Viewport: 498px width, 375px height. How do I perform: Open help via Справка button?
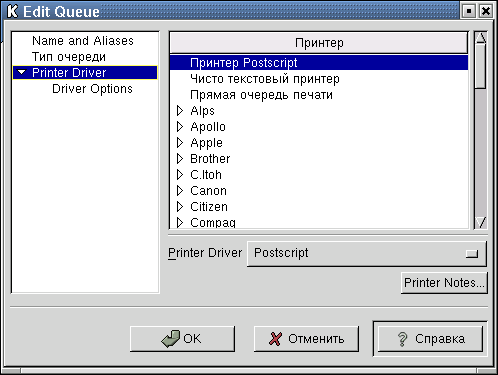coord(430,339)
